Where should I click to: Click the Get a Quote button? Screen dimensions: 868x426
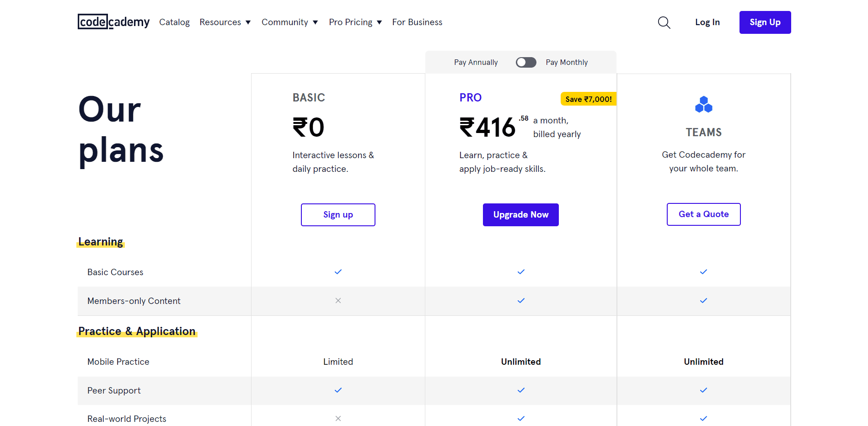click(703, 214)
